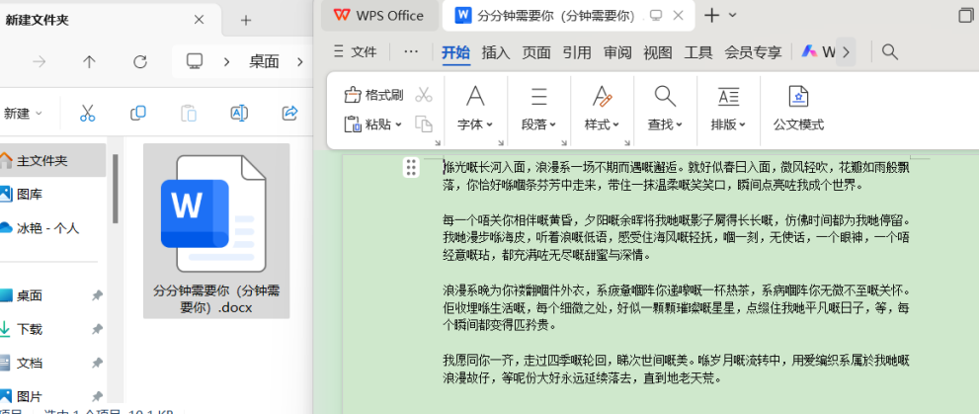Open the 新建 dropdown in File Explorer
Image resolution: width=980 pixels, height=414 pixels.
click(22, 114)
